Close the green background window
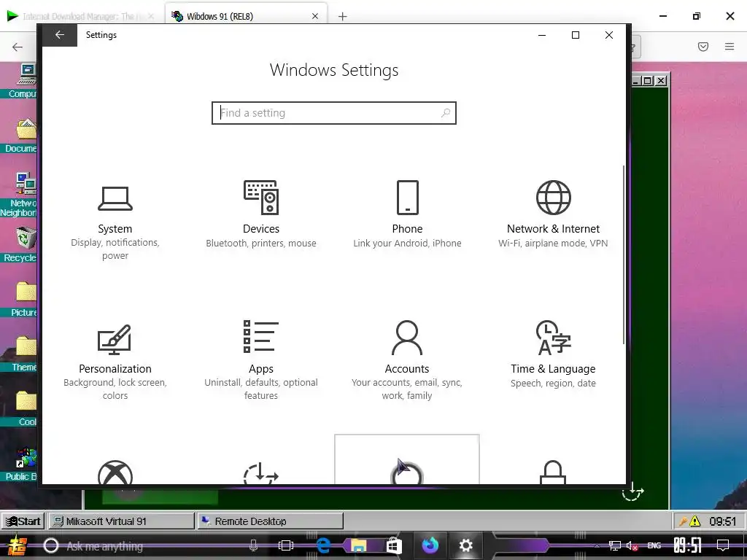 (661, 80)
